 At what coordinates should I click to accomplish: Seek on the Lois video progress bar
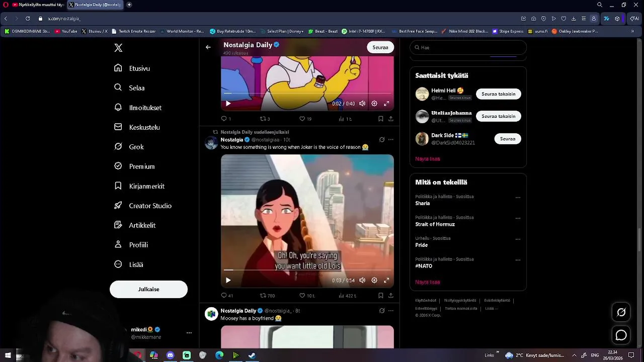click(x=307, y=270)
